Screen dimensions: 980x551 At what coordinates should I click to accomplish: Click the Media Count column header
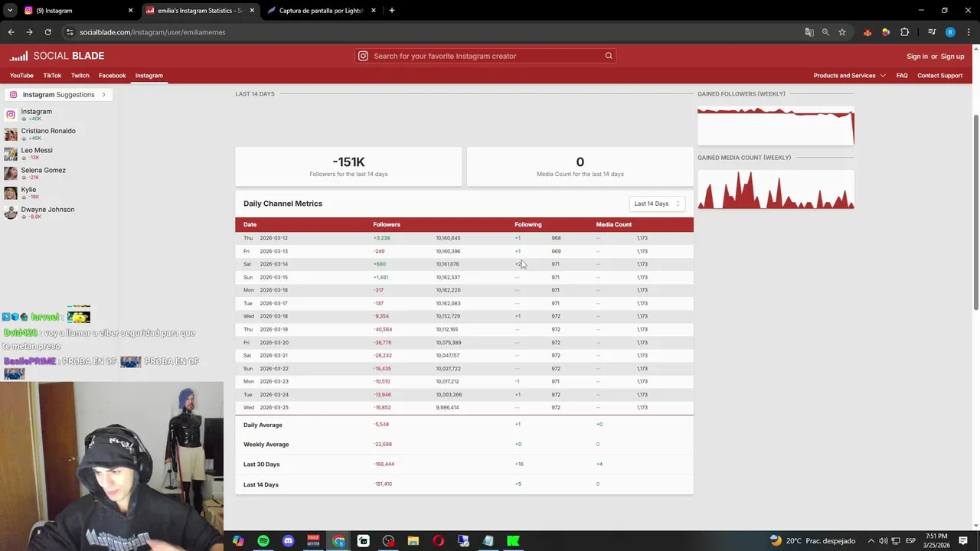(614, 224)
